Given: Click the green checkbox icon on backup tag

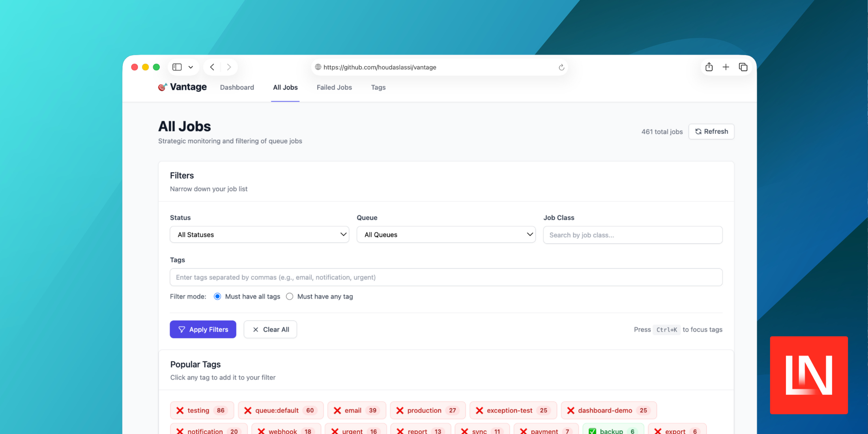Looking at the screenshot, I should click(592, 431).
